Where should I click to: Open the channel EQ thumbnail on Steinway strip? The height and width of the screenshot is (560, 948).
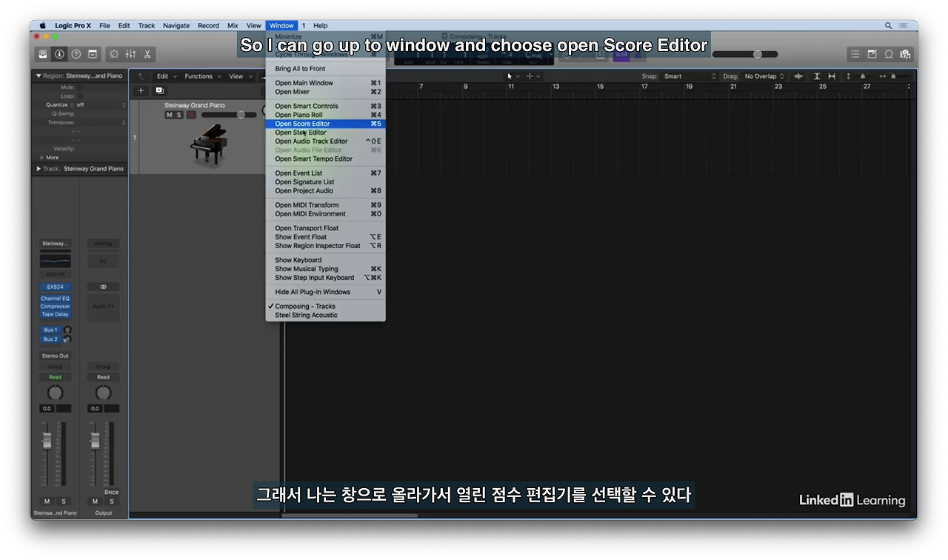pos(55,261)
